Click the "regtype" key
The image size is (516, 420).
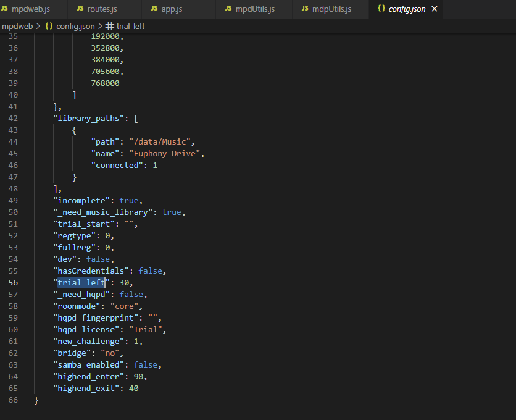(74, 236)
